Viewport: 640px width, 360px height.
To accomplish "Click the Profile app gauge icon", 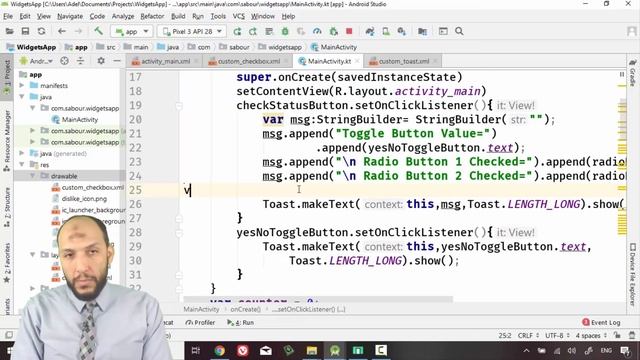I will pos(317,31).
